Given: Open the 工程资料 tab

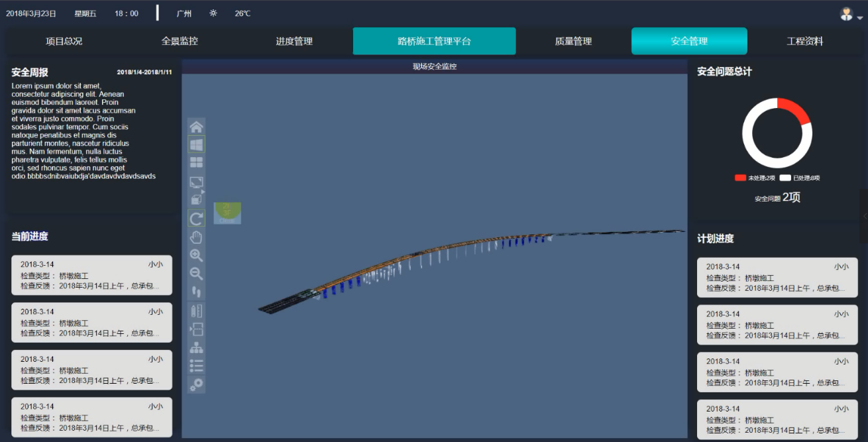Looking at the screenshot, I should click(x=805, y=41).
